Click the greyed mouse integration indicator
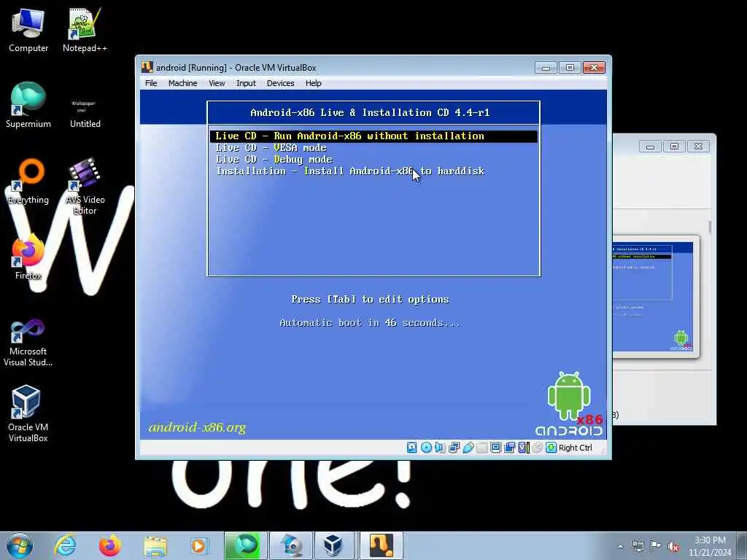Viewport: 747px width, 560px height. point(538,448)
